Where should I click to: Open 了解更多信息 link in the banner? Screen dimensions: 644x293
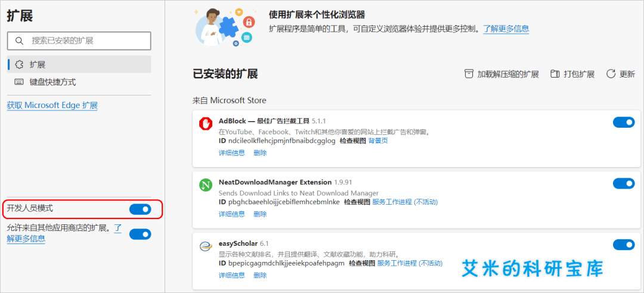point(506,29)
